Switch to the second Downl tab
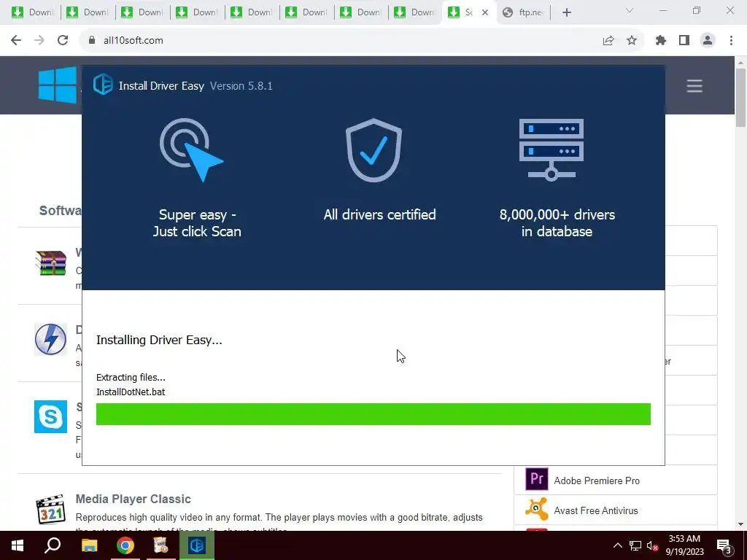 [x=88, y=12]
